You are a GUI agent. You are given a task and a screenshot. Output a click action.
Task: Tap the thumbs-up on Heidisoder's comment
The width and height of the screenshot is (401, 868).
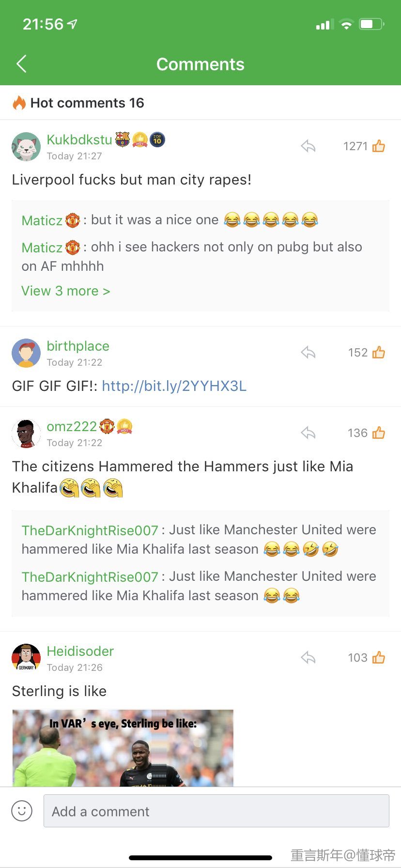pos(379,657)
